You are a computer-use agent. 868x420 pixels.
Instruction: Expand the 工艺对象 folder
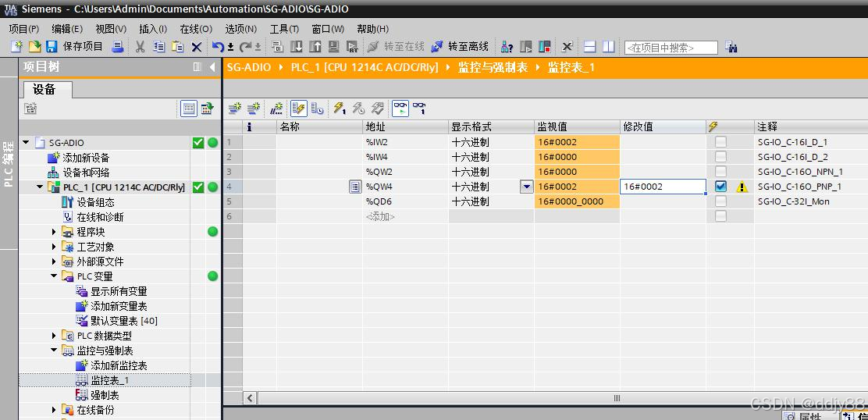pyautogui.click(x=54, y=247)
